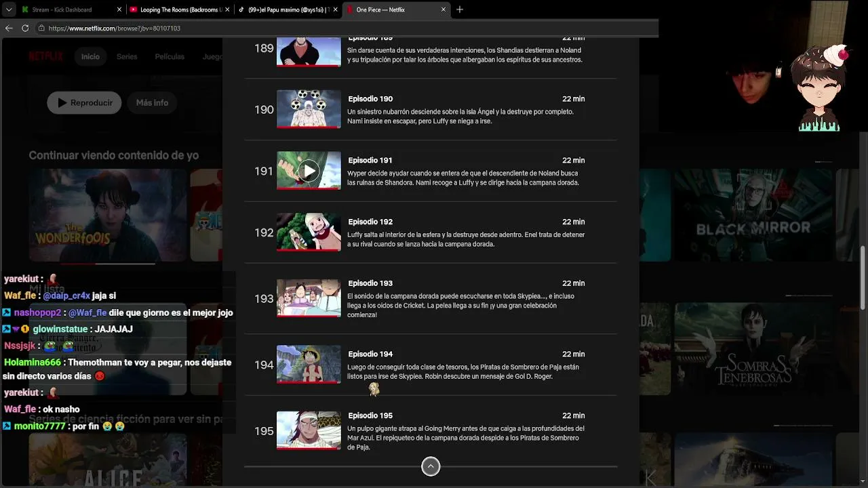Click monito7777 username in chat
The height and width of the screenshot is (488, 868).
pos(40,426)
